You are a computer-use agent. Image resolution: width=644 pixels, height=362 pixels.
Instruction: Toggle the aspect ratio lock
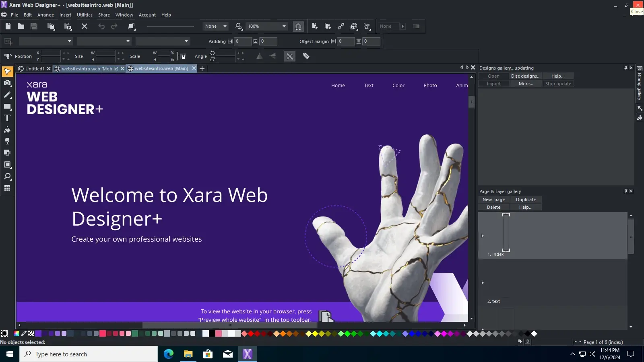[x=183, y=56]
